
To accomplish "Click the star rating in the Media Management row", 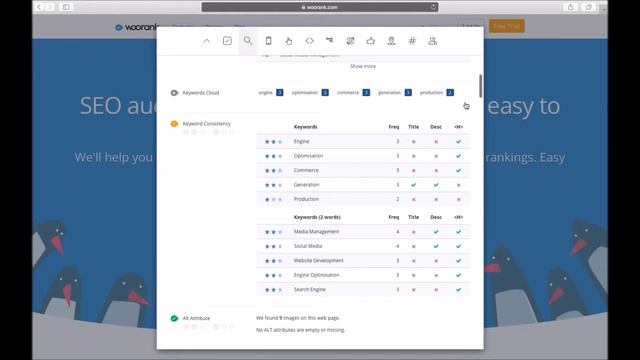I will (273, 232).
